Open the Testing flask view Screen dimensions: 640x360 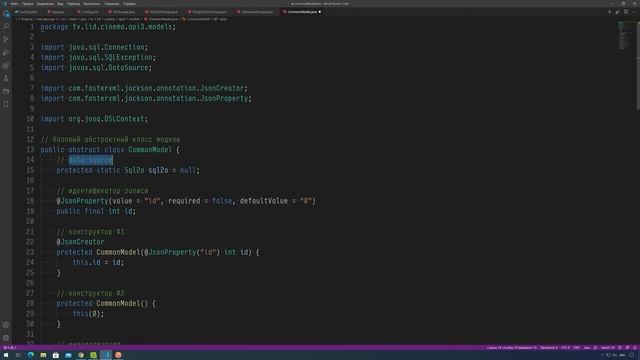(x=6, y=78)
